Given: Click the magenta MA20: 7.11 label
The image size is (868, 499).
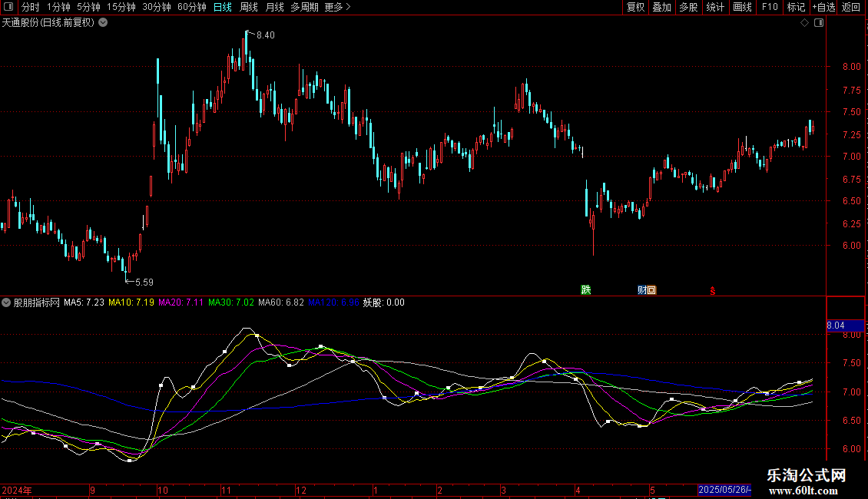Looking at the screenshot, I should (181, 302).
